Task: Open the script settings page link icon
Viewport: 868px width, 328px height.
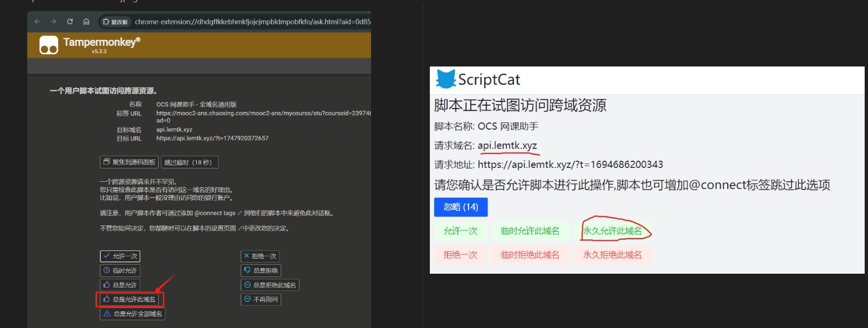Action: coord(240,228)
